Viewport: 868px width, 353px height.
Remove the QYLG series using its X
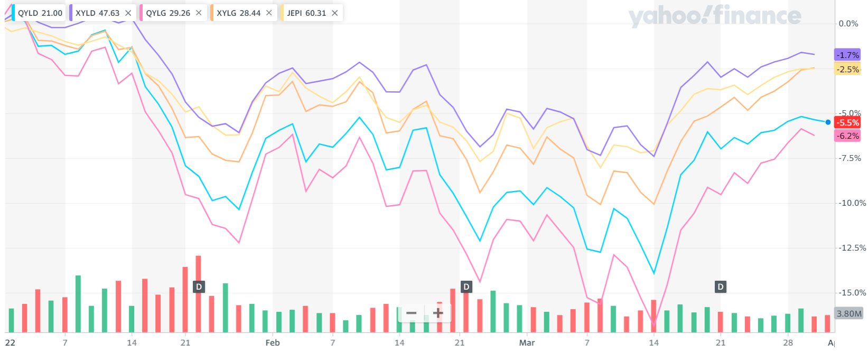coord(198,12)
